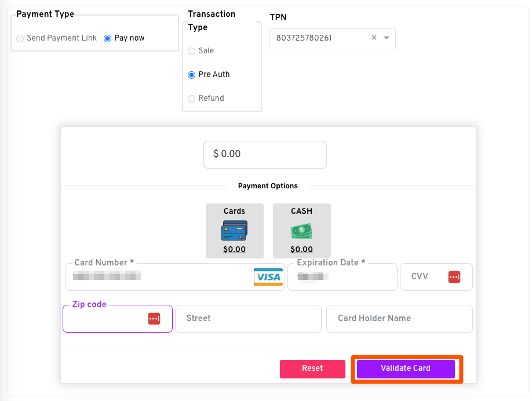The image size is (532, 401).
Task: Click the VISA card logo
Action: [268, 277]
